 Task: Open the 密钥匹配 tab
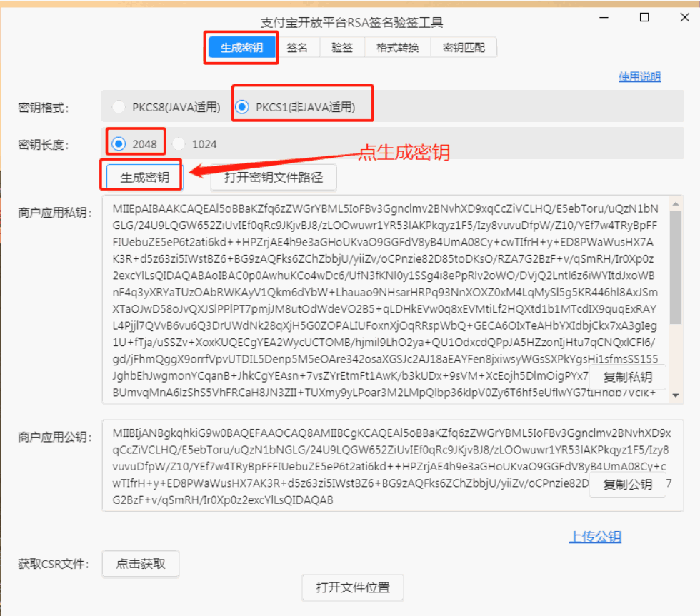(464, 47)
